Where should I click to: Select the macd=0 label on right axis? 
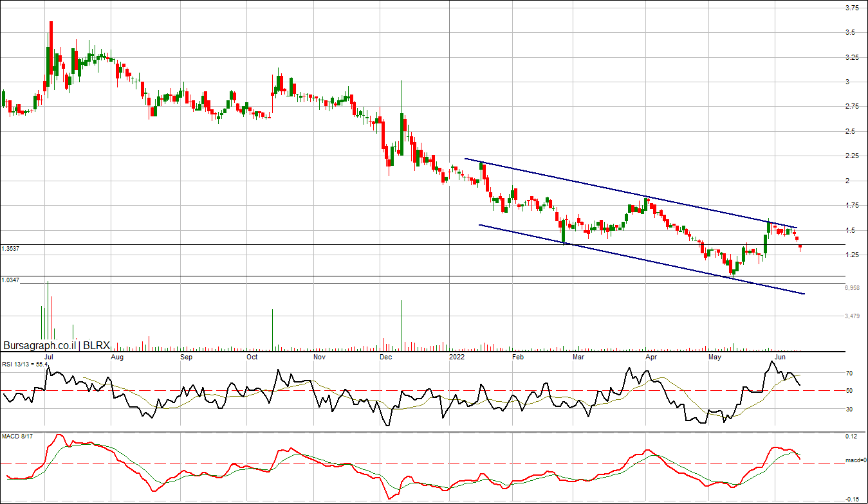[855, 461]
